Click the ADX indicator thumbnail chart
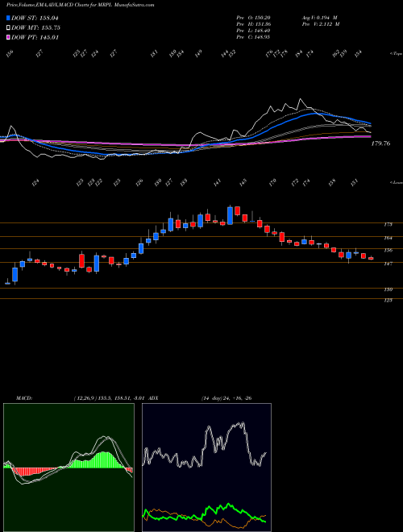This screenshot has width=403, height=532. [x=206, y=468]
